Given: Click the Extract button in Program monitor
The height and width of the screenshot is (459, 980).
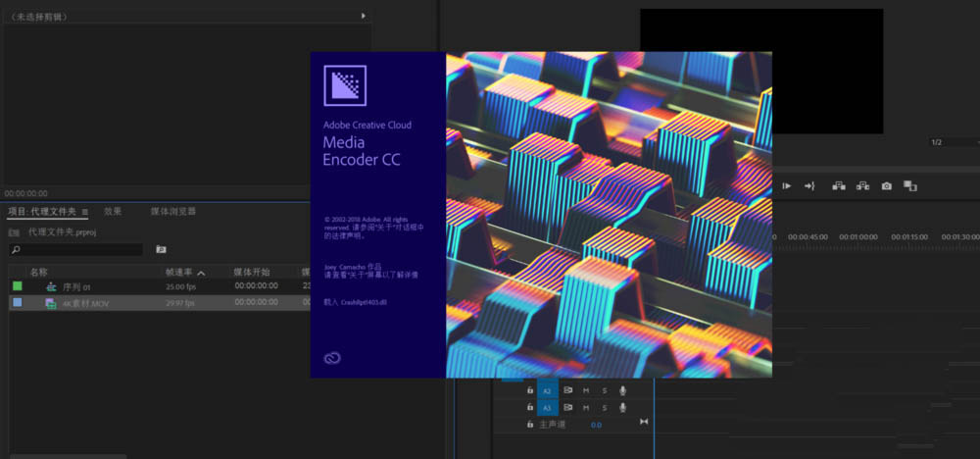Looking at the screenshot, I should (862, 185).
